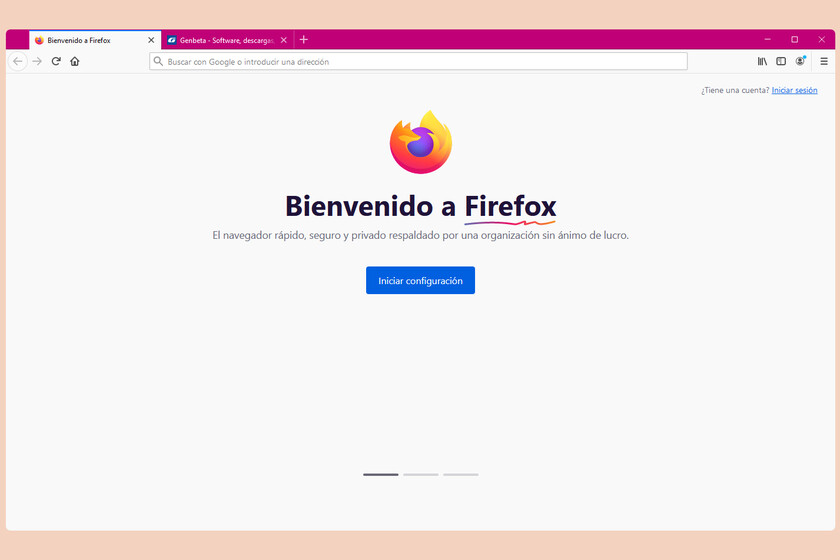840x560 pixels.
Task: Close the Genbeta tab
Action: pos(284,40)
